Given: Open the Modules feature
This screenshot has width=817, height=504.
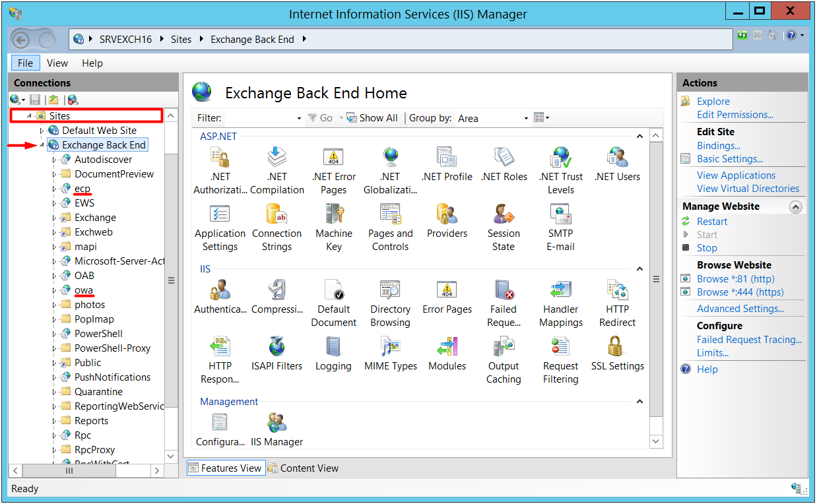Looking at the screenshot, I should (x=447, y=354).
